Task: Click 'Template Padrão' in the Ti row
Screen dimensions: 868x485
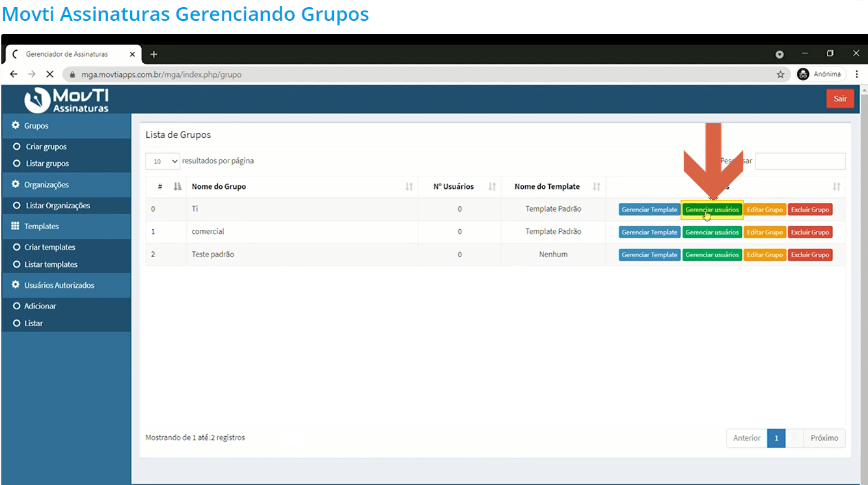Action: (x=553, y=210)
